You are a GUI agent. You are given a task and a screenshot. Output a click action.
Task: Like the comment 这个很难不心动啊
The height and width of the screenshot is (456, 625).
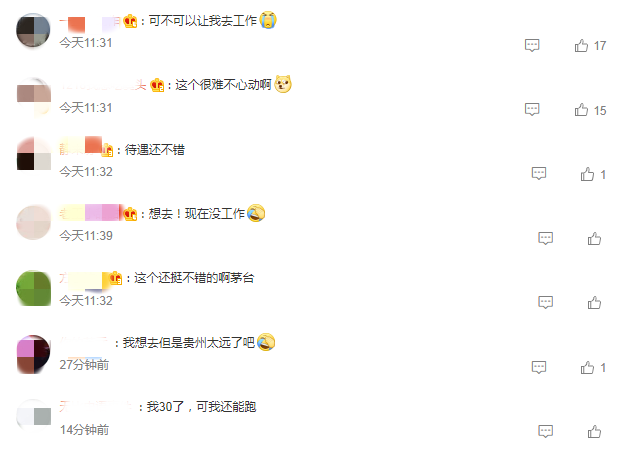581,110
